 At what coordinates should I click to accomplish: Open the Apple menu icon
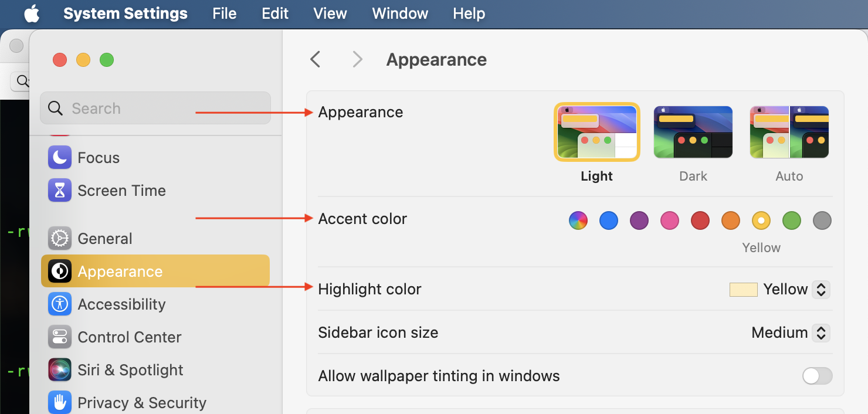pyautogui.click(x=32, y=13)
